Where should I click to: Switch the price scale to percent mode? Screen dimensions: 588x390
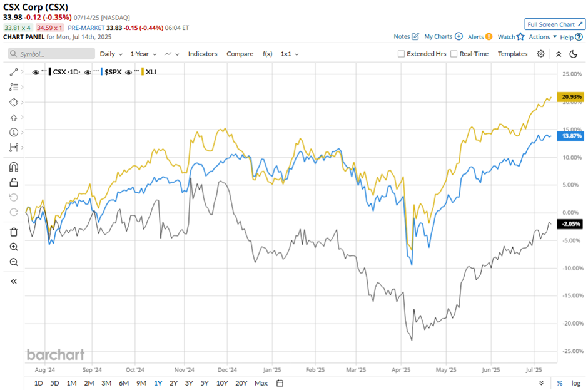tap(559, 383)
